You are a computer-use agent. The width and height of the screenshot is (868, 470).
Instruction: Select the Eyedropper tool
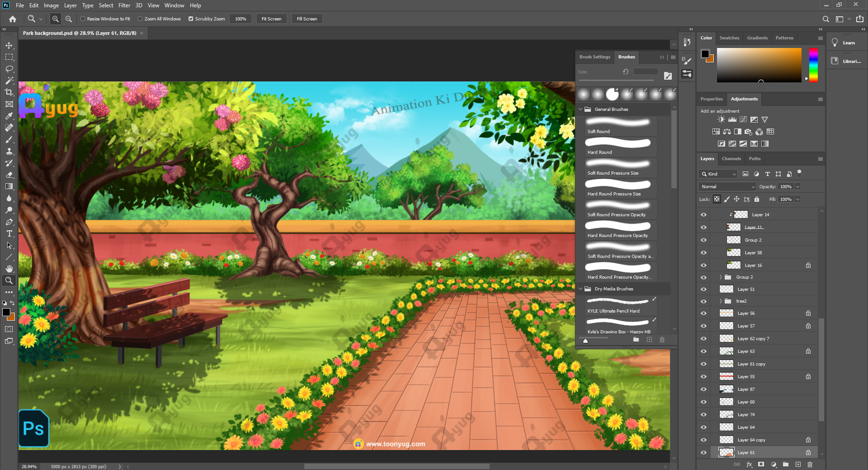(x=9, y=116)
